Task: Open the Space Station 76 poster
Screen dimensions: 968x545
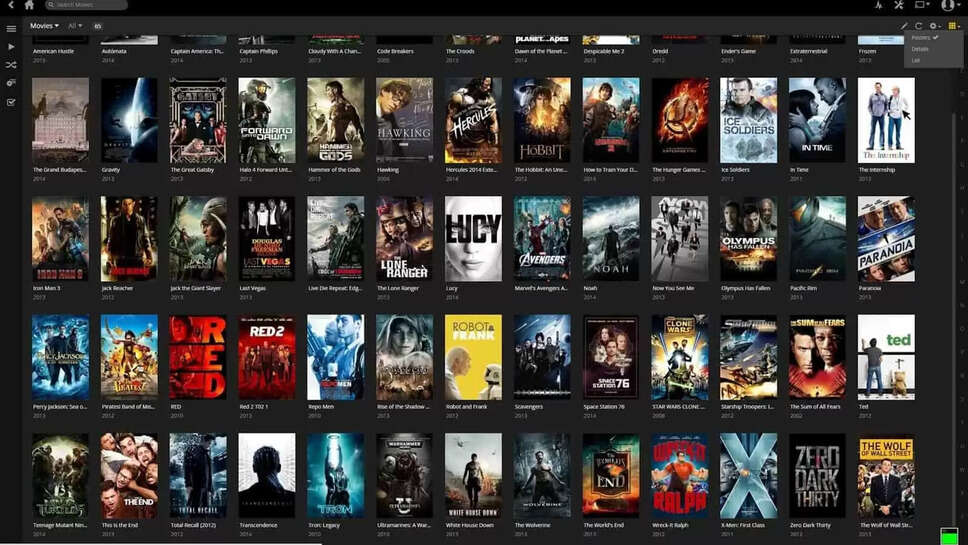Action: pos(611,357)
